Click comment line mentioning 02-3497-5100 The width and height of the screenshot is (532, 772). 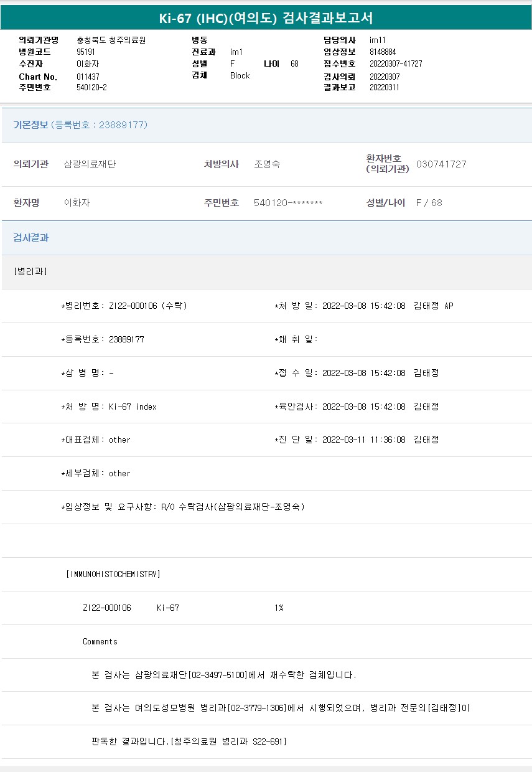coord(224,675)
